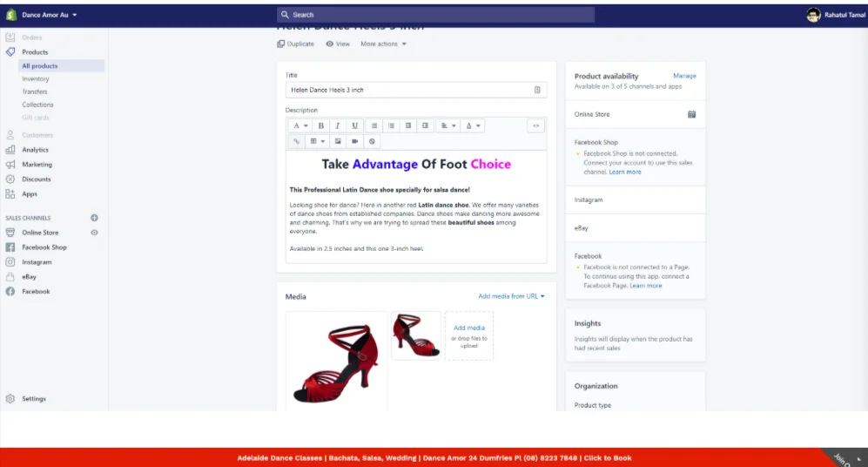Click Learn more under Facebook Page notice
This screenshot has height=467, width=868.
point(645,285)
